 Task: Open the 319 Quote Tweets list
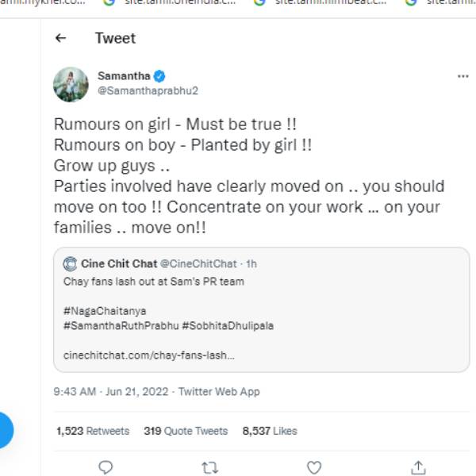click(186, 431)
